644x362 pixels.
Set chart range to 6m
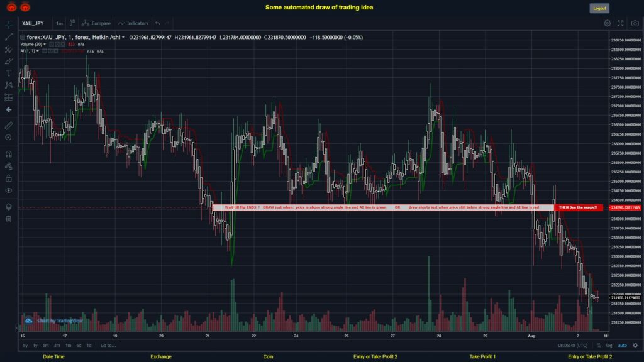[45, 346]
